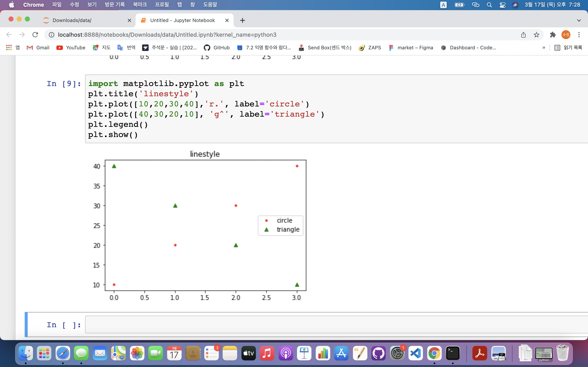588x367 pixels.
Task: Open Visual Studio Code from the dock
Action: (x=415, y=353)
